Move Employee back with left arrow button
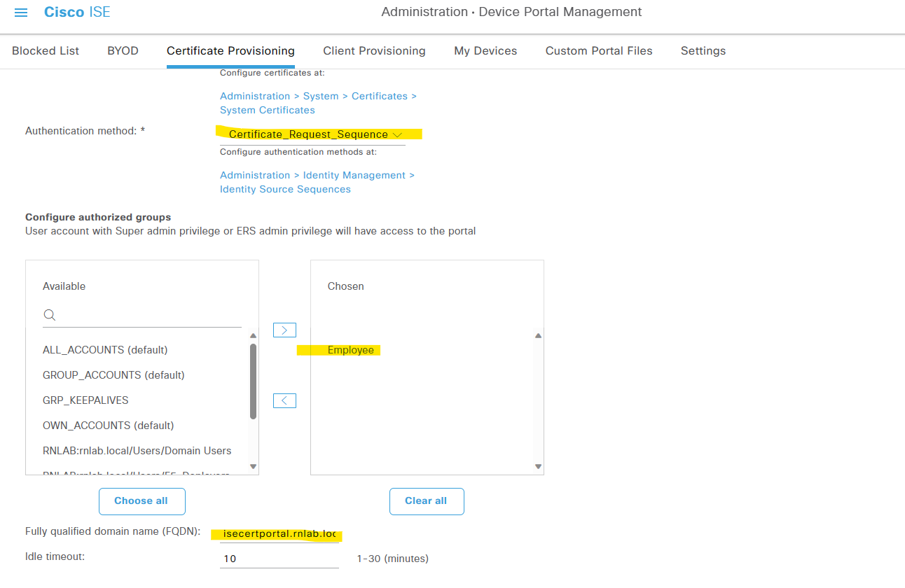Viewport: 905px width, 588px height. [x=284, y=400]
